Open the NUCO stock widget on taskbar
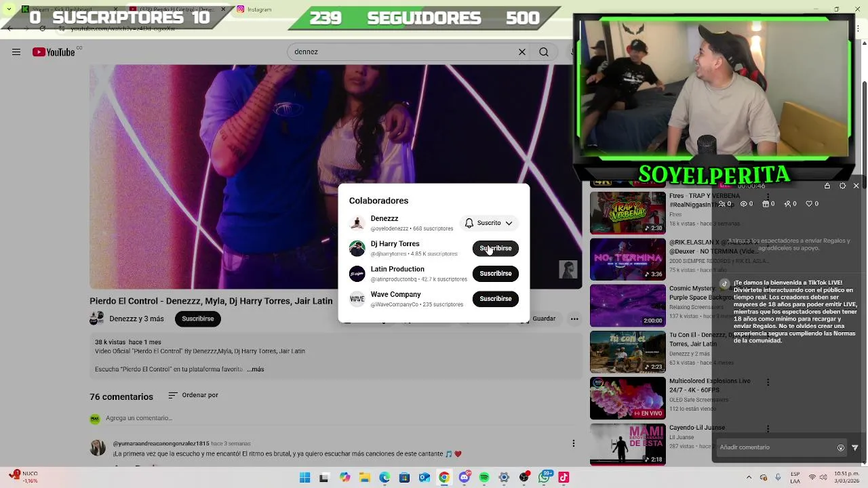This screenshot has width=868, height=488. point(23,477)
